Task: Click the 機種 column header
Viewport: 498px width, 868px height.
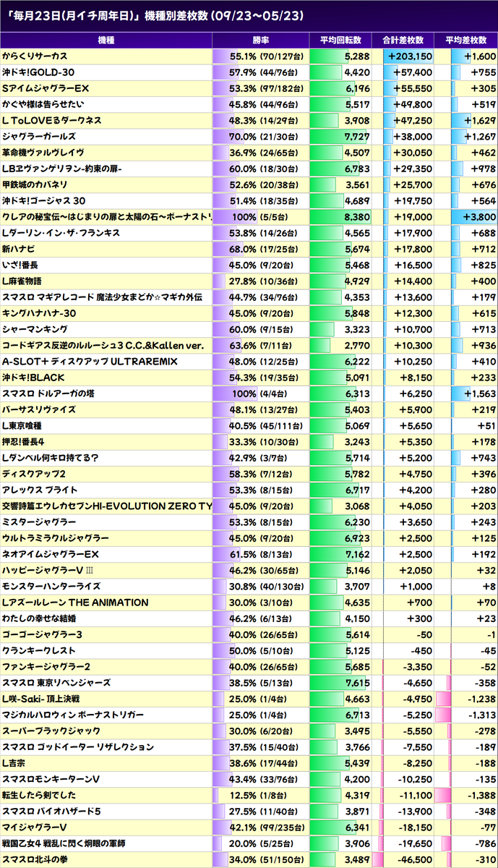Action: click(106, 41)
